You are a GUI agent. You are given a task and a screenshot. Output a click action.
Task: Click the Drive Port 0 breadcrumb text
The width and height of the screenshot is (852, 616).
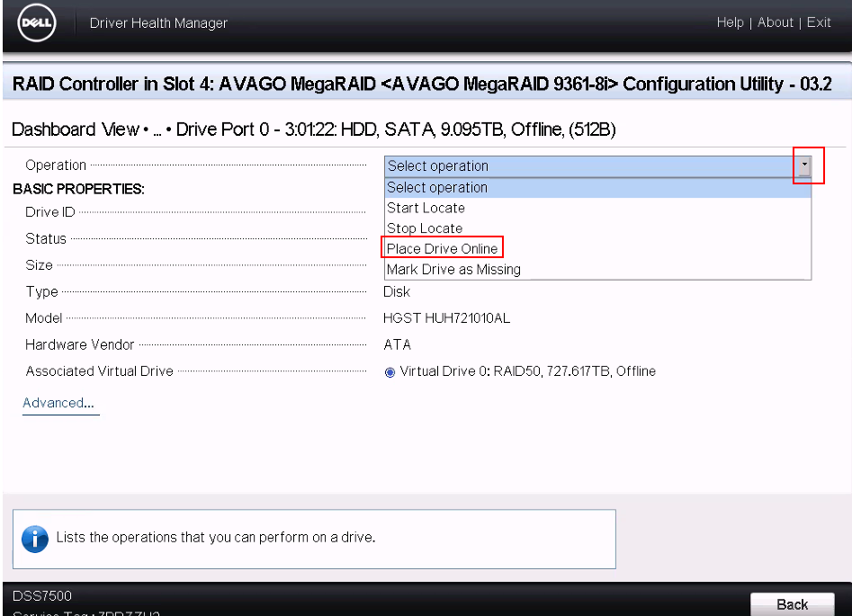coord(396,129)
